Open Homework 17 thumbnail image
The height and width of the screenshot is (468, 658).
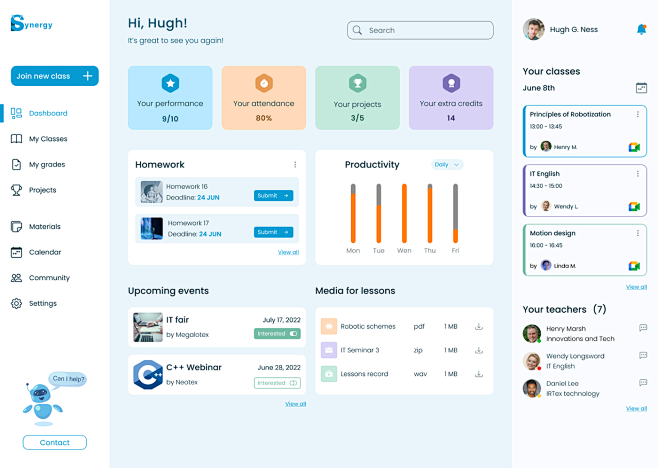(x=151, y=228)
